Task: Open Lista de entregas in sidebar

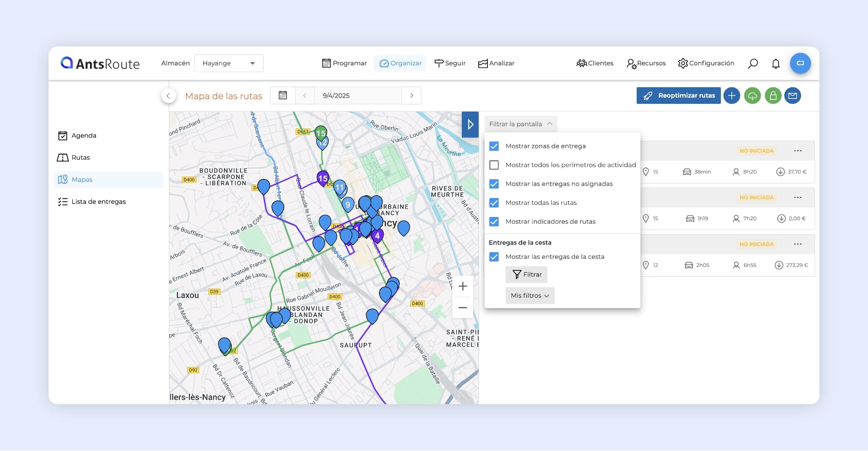Action: (x=99, y=202)
